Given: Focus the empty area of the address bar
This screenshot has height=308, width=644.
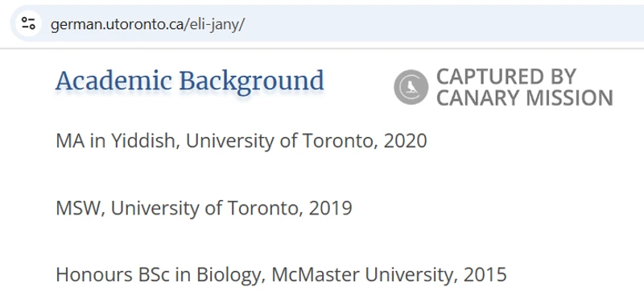Looking at the screenshot, I should coord(444,24).
